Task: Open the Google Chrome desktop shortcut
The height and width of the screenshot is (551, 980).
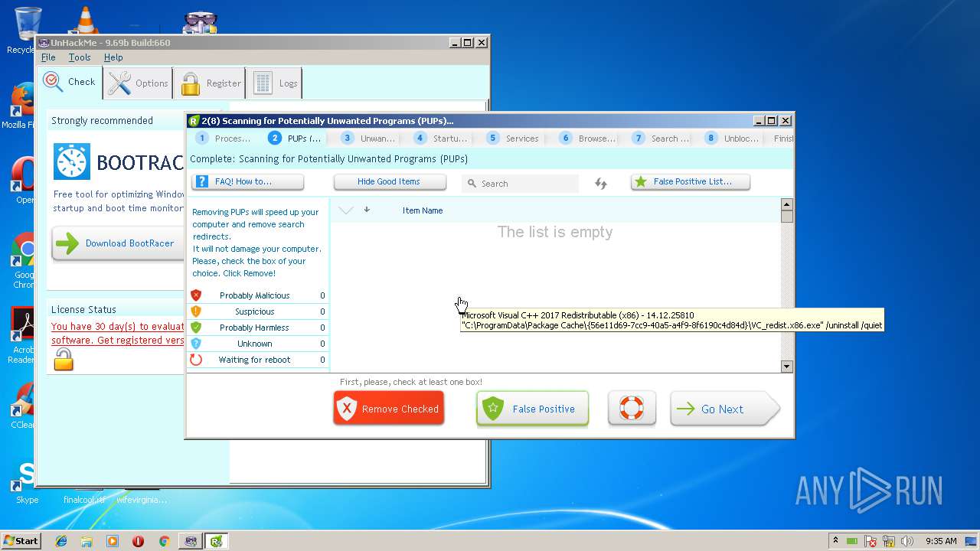Action: pos(23,261)
